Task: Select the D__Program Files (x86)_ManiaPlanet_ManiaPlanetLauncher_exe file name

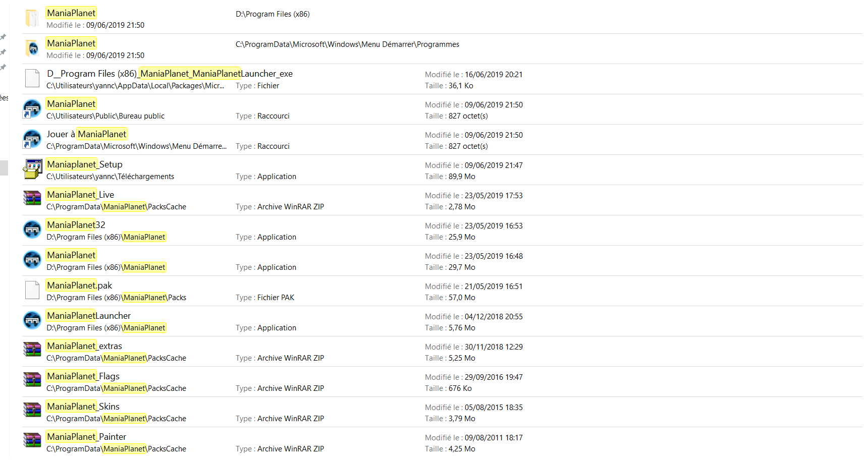Action: 170,74
